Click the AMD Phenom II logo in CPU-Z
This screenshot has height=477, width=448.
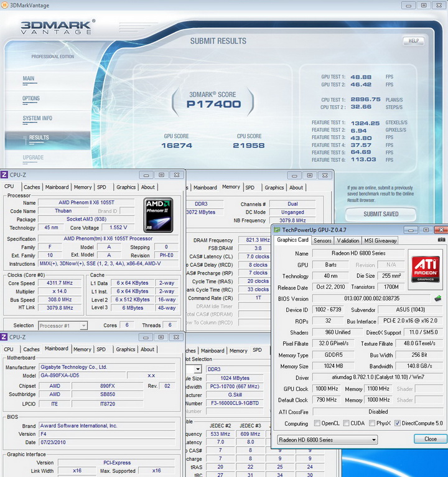click(158, 215)
